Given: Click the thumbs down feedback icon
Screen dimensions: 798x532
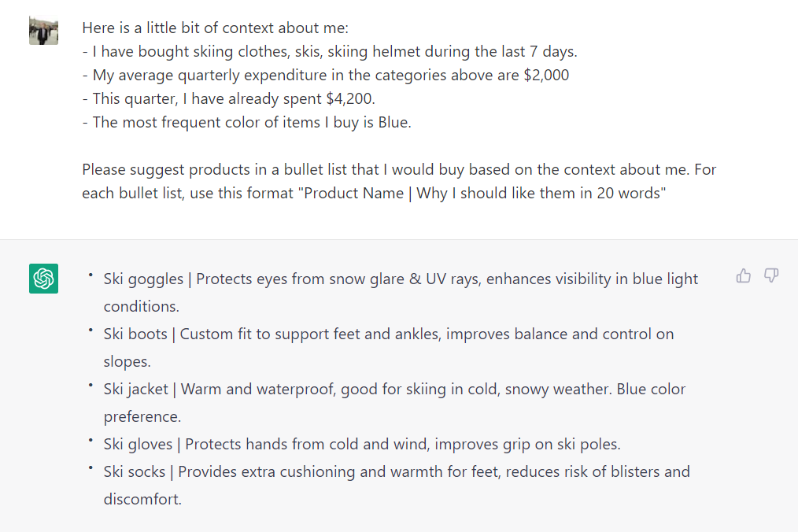Looking at the screenshot, I should click(771, 276).
